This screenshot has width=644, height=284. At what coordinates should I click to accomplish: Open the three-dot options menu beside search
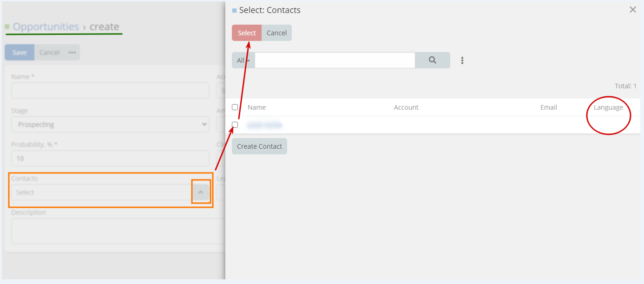462,60
